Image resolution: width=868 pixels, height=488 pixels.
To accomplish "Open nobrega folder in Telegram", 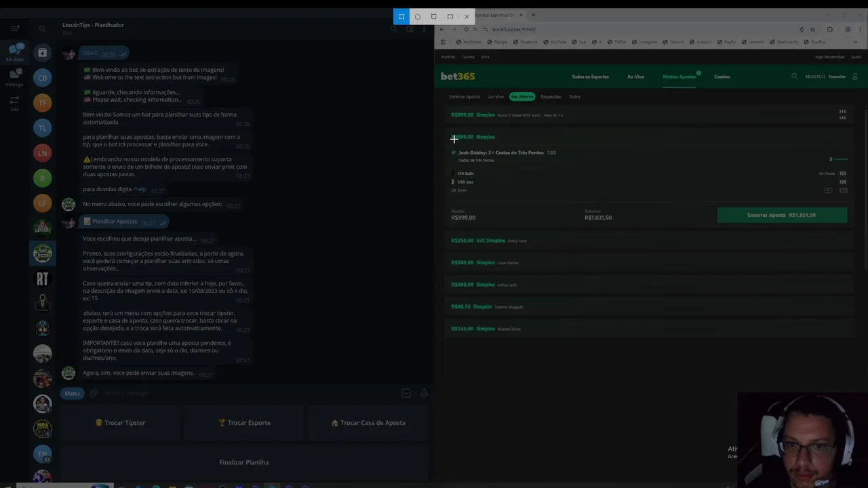I will point(14,77).
